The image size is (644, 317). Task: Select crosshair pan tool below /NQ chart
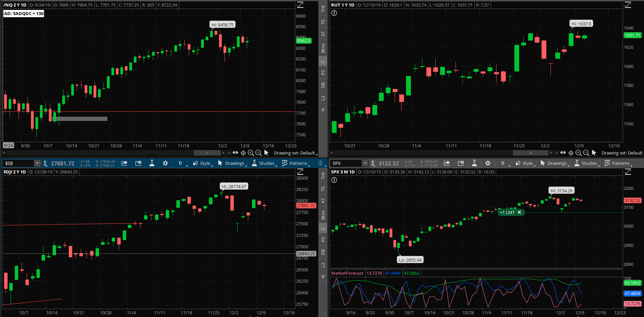point(243,153)
